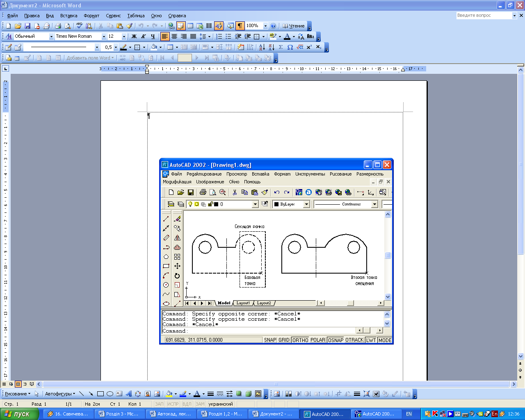Open the 0,5 line weight dropdown
The width and height of the screenshot is (525, 420).
[116, 47]
